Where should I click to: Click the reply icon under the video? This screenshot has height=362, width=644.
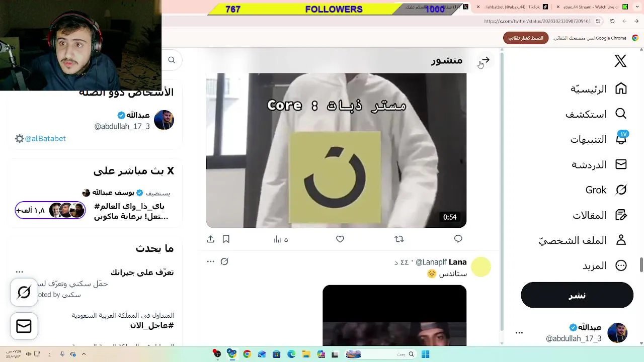458,239
